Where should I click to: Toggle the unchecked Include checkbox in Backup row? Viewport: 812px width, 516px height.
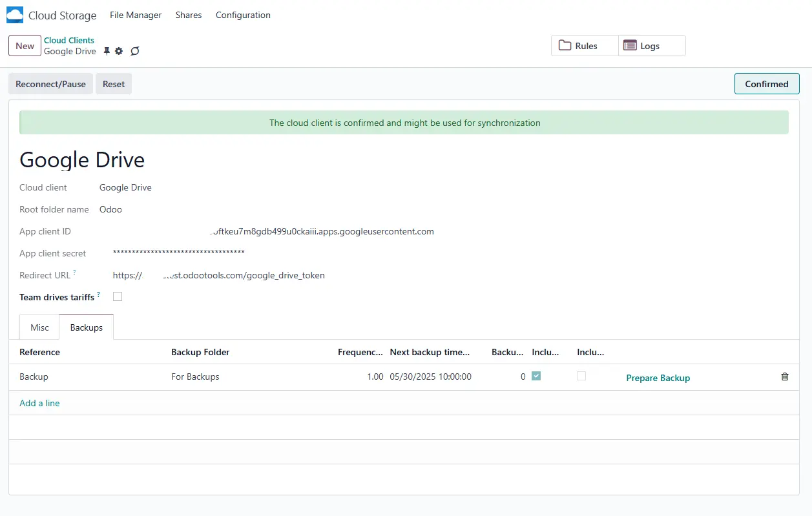(581, 376)
